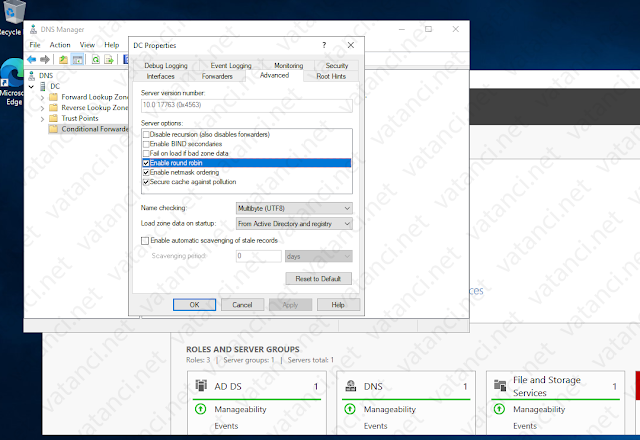The width and height of the screenshot is (640, 440).
Task: Open the Name checking dropdown
Action: [x=294, y=208]
